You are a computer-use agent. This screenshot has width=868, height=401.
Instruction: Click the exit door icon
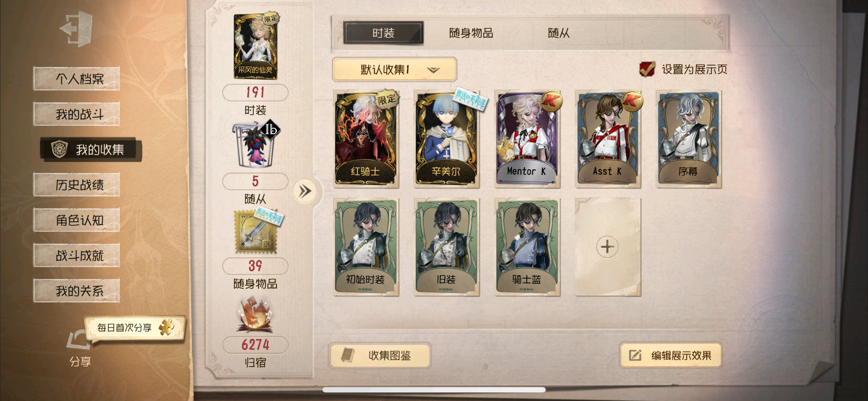(76, 28)
